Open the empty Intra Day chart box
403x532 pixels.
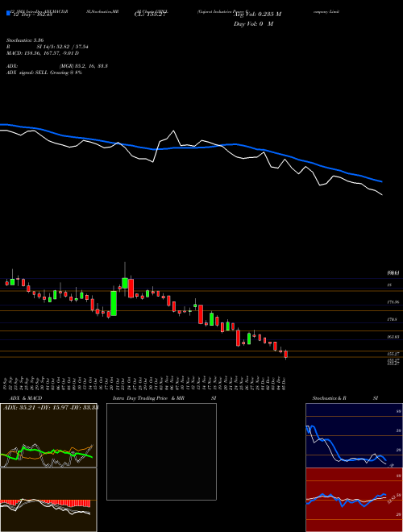[x=161, y=451]
